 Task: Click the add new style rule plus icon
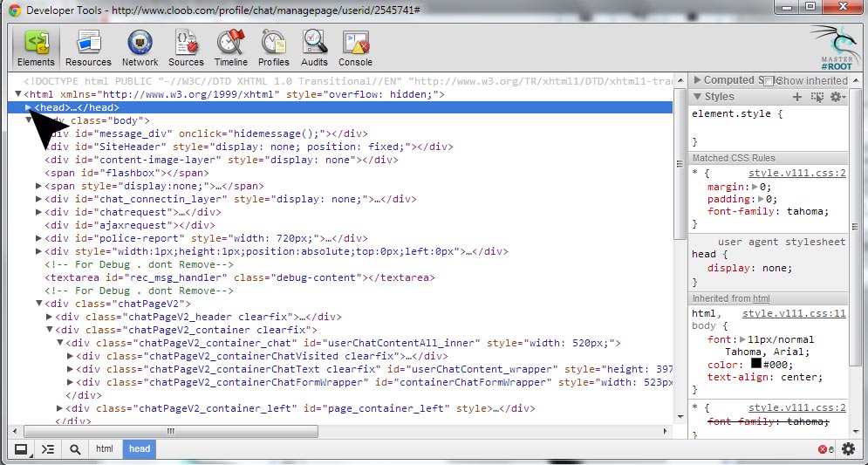coord(796,97)
